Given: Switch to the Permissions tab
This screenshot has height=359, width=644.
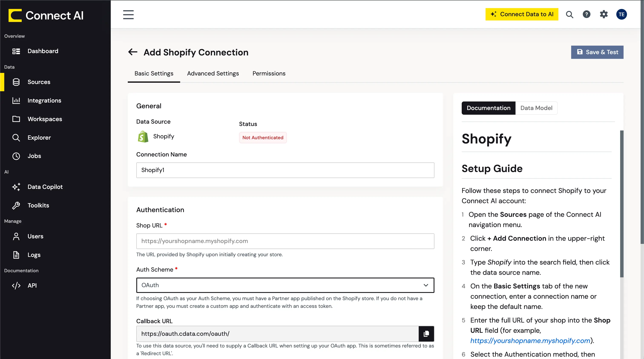Looking at the screenshot, I should (x=269, y=74).
